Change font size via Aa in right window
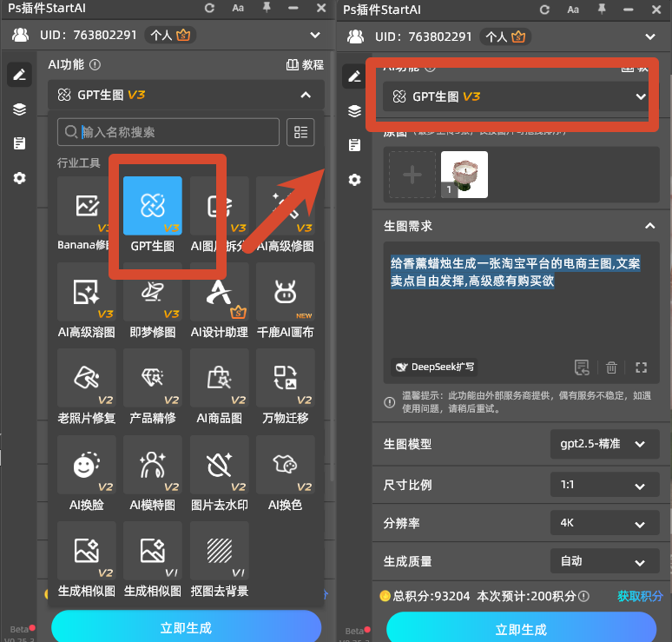 pos(573,10)
